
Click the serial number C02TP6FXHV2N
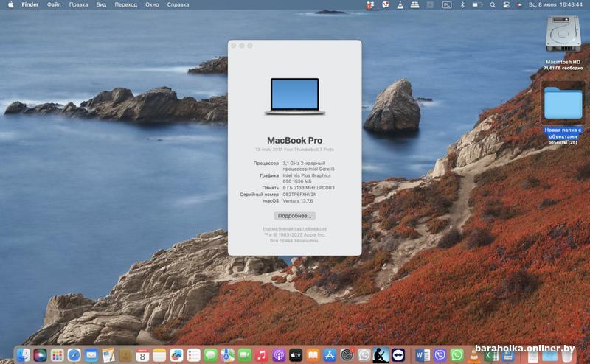coord(299,195)
